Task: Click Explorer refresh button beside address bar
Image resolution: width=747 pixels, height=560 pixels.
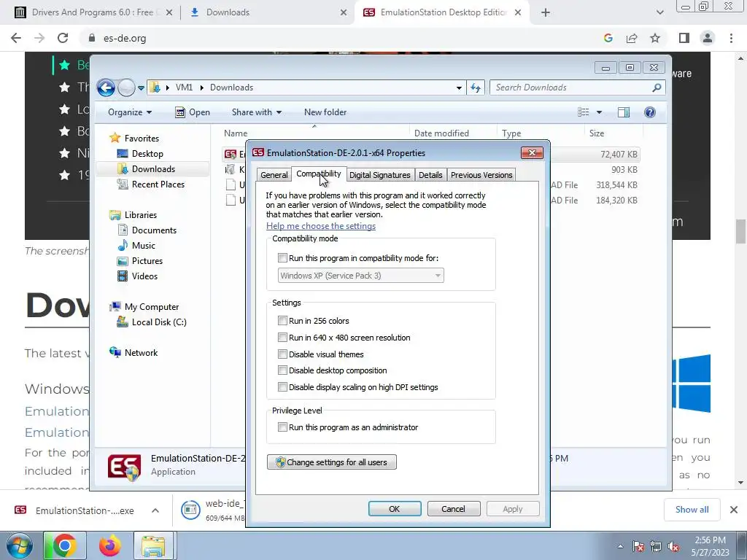Action: 476,87
